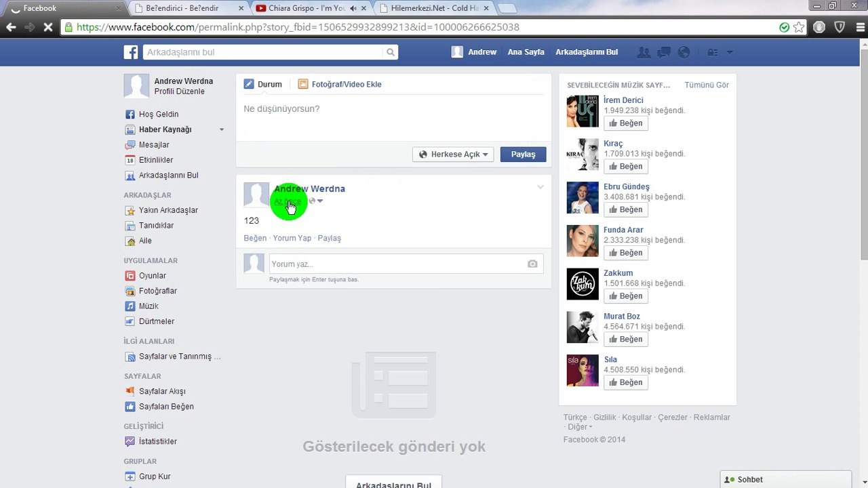Open notifications globe icon in header

point(684,52)
